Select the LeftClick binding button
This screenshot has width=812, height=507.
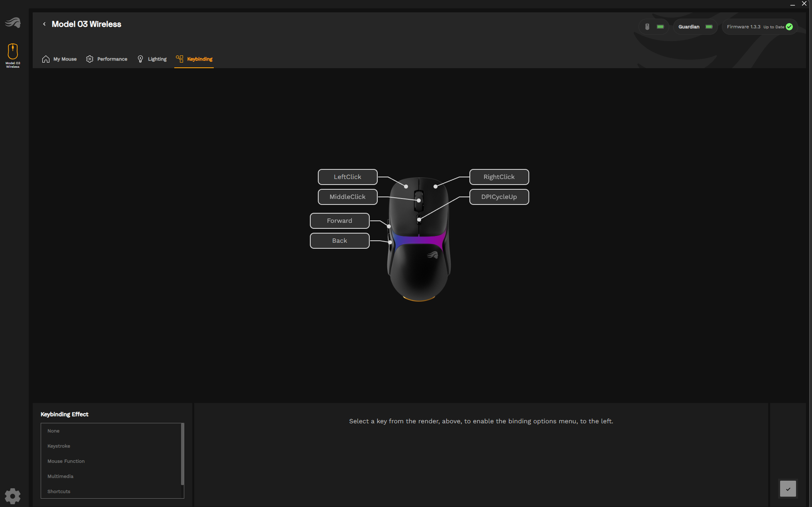pos(347,177)
